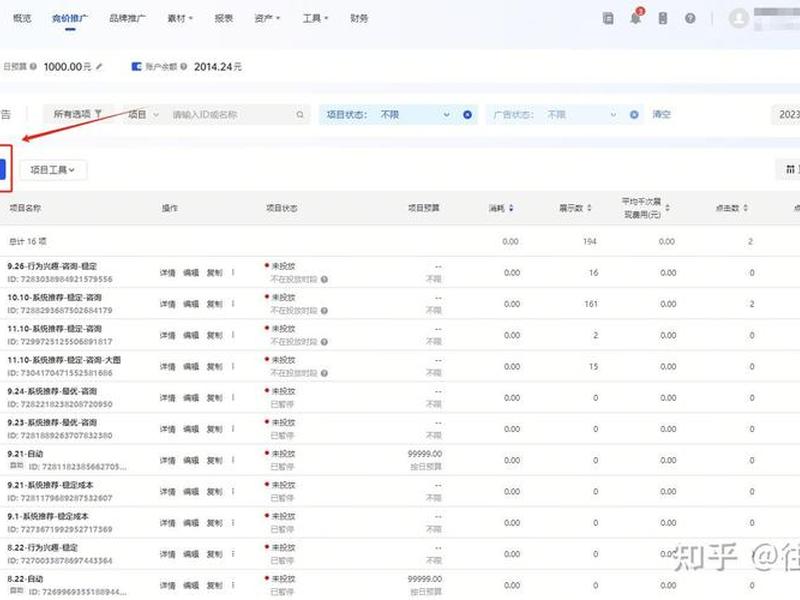Open the 报表 tab
This screenshot has height=600, width=800.
click(x=223, y=18)
